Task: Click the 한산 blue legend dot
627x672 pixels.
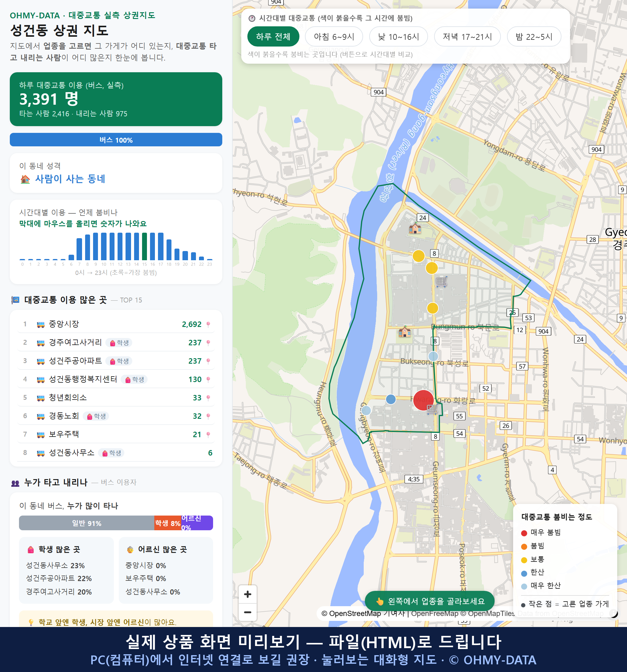Action: pyautogui.click(x=524, y=574)
